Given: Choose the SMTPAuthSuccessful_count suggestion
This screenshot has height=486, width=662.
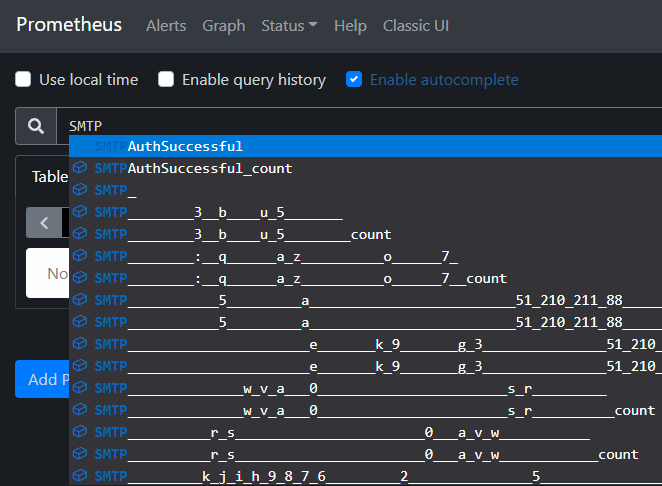Looking at the screenshot, I should pos(365,168).
